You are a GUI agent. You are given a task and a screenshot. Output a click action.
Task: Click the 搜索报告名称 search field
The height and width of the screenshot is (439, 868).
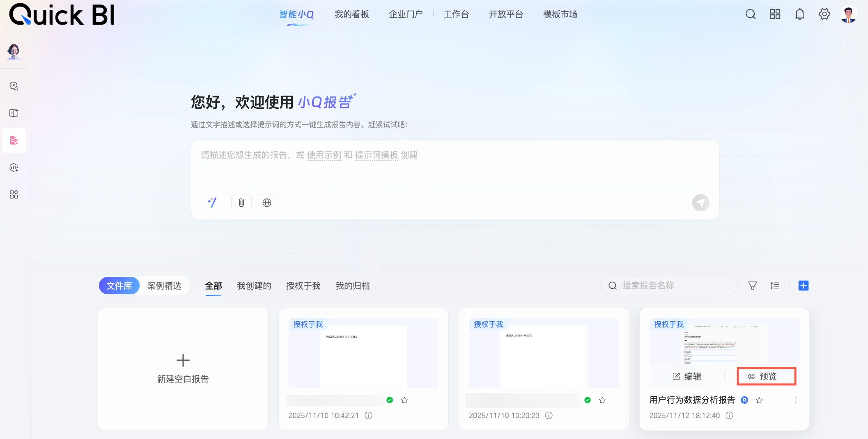(x=669, y=286)
